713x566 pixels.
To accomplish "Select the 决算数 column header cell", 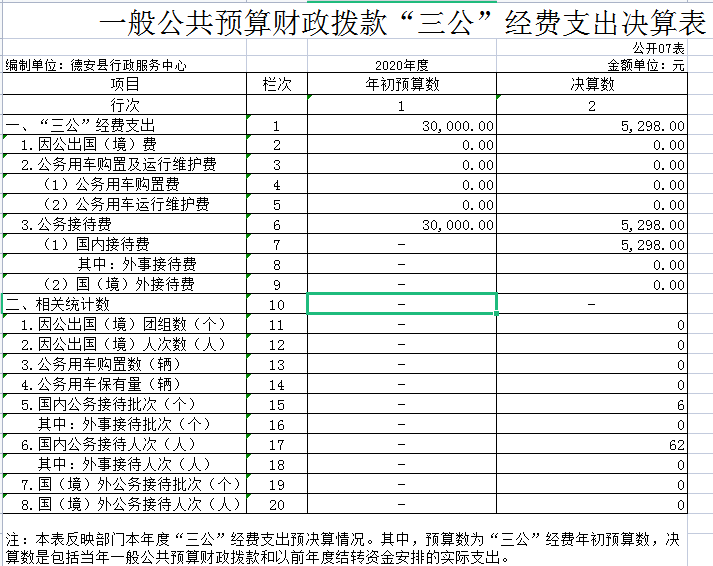I will (x=592, y=85).
